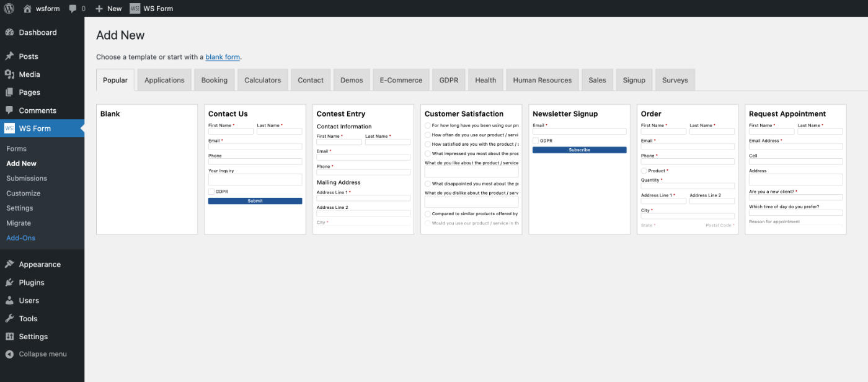Click the Plugins icon in the sidebar
Screen dimensions: 868x382
click(10, 282)
